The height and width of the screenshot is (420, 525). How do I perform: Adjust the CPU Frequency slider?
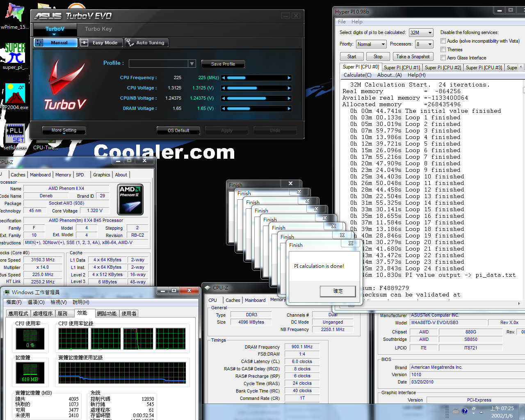point(256,78)
